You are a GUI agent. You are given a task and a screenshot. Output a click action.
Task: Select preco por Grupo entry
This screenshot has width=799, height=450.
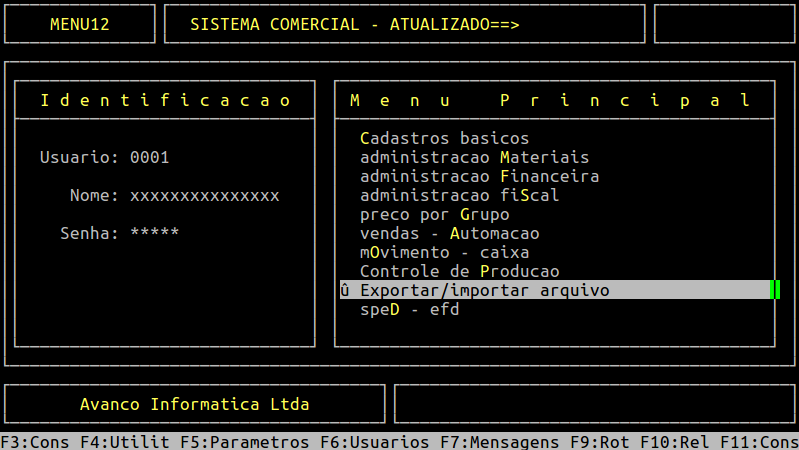434,214
